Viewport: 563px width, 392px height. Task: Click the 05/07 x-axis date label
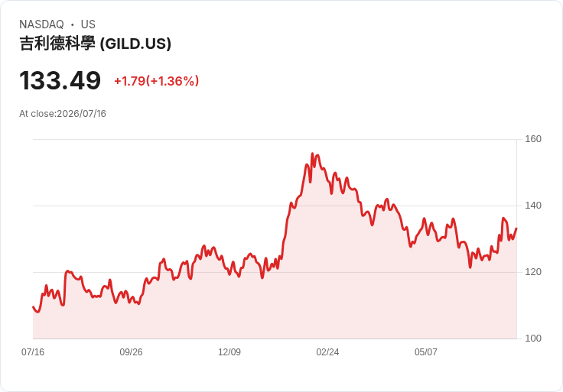pyautogui.click(x=426, y=352)
